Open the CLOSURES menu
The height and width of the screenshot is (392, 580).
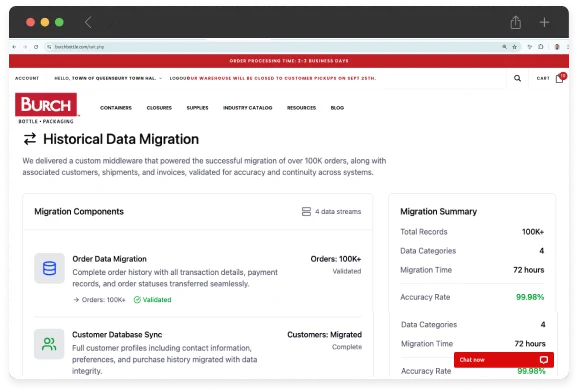(159, 108)
